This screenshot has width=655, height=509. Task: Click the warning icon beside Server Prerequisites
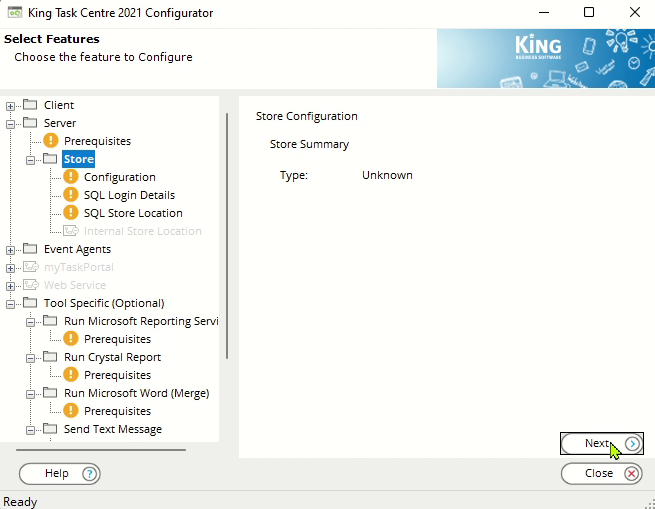pos(51,141)
